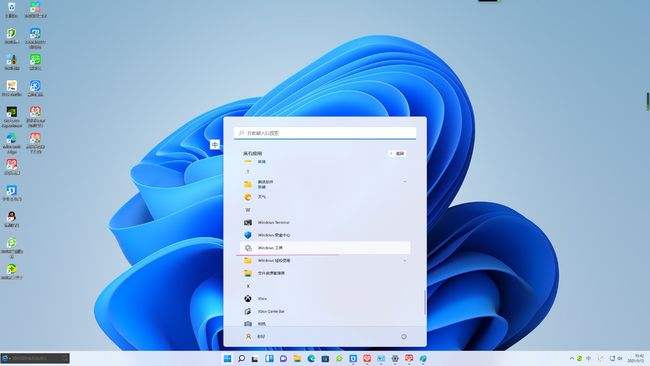Expand the Tencent software folder chevron

[x=404, y=181]
